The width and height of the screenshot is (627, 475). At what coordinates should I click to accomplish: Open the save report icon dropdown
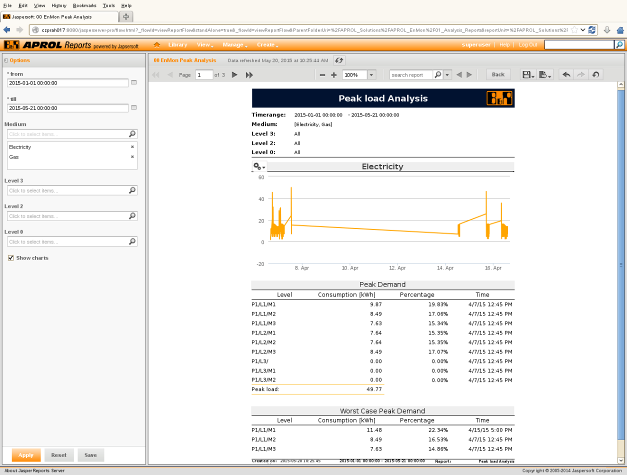click(x=528, y=75)
